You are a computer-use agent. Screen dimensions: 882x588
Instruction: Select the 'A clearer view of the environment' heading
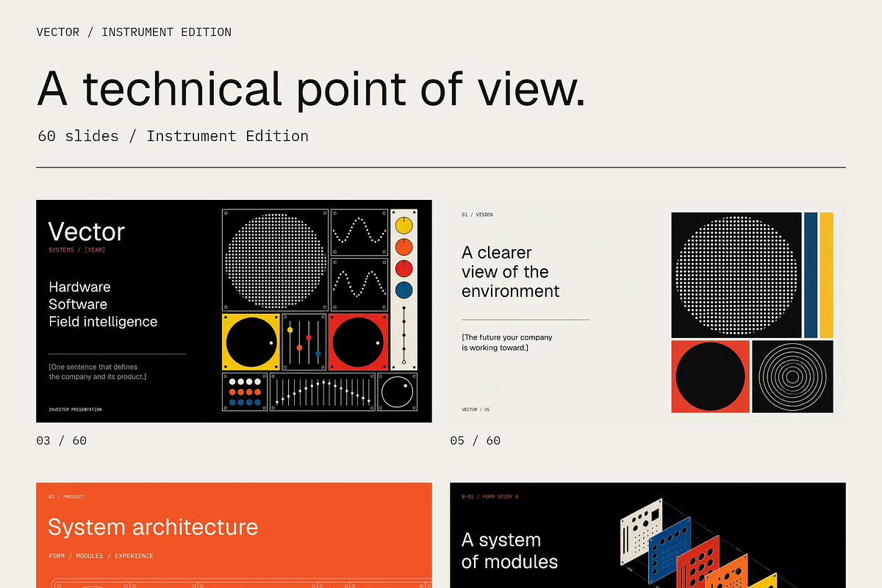511,272
